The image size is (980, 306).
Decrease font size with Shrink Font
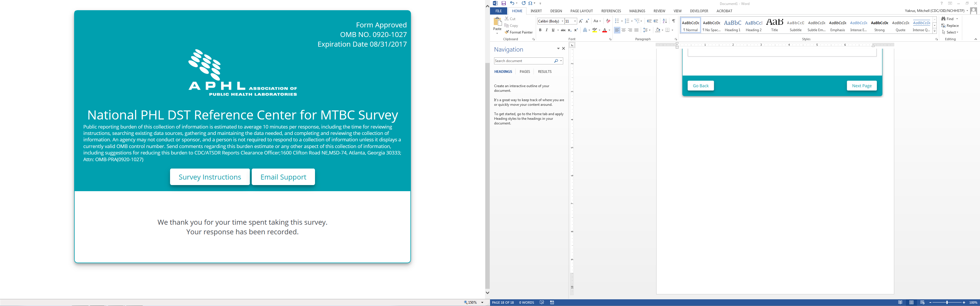point(587,21)
